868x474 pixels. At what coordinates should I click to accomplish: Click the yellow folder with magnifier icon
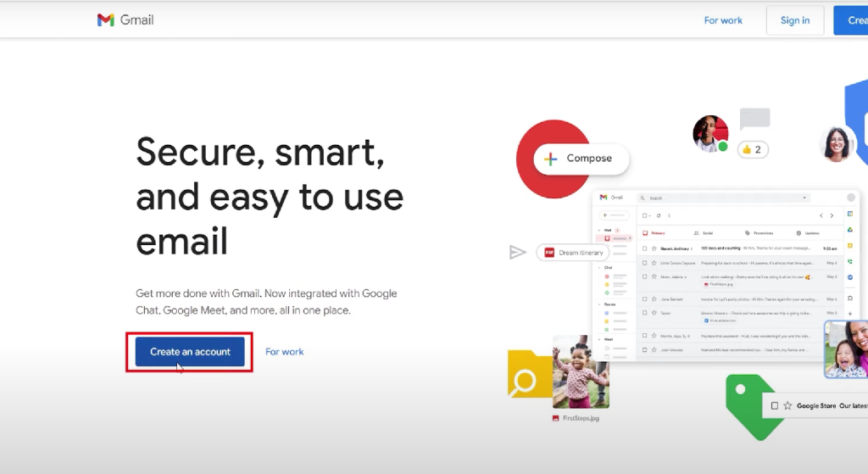[530, 374]
